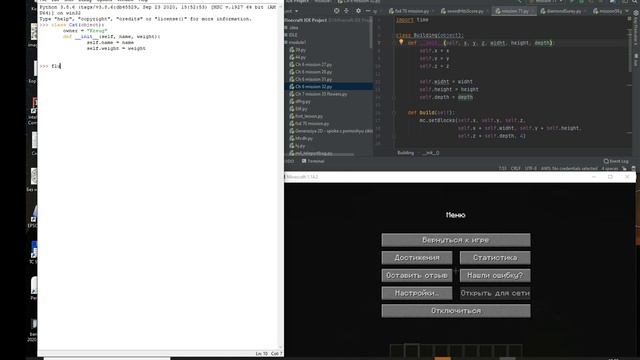Click 'Нашли ошибку?' in Minecraft menu

pyautogui.click(x=495, y=276)
